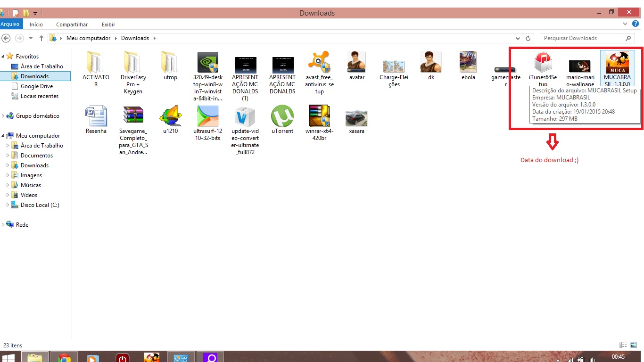Click the Arquivo file menu button
Screen dimensions: 644x362
pyautogui.click(x=10, y=25)
